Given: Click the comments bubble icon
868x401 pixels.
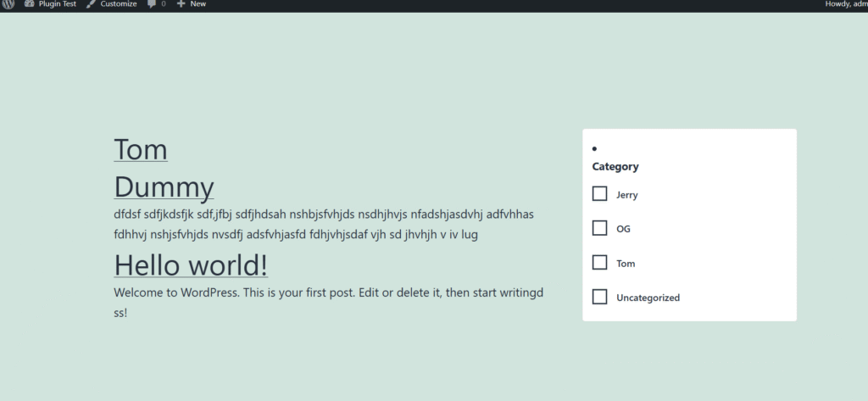Looking at the screenshot, I should [x=152, y=4].
